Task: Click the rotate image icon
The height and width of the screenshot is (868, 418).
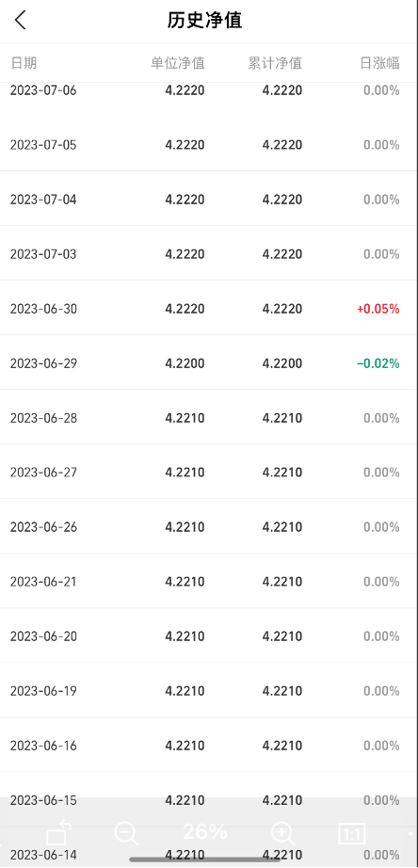Action: (56, 832)
